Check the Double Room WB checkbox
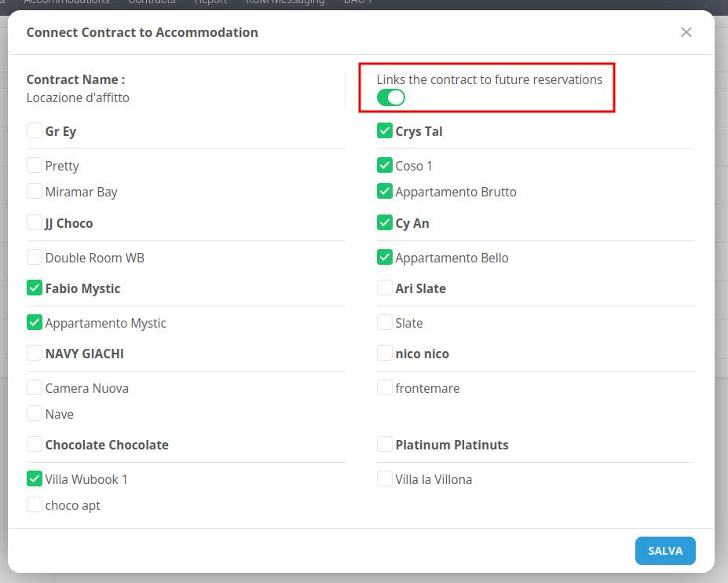The width and height of the screenshot is (728, 583). pos(35,258)
